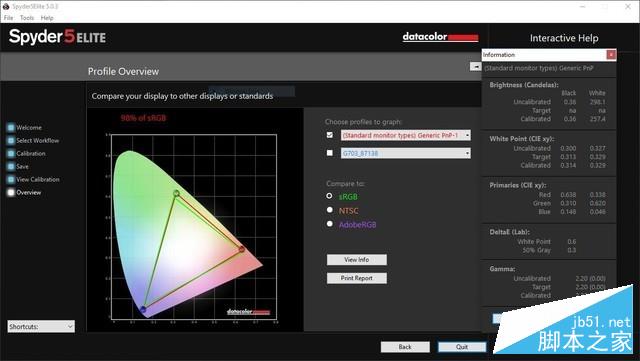Select the AdobeRGB compare option
This screenshot has height=361, width=640.
pyautogui.click(x=330, y=224)
